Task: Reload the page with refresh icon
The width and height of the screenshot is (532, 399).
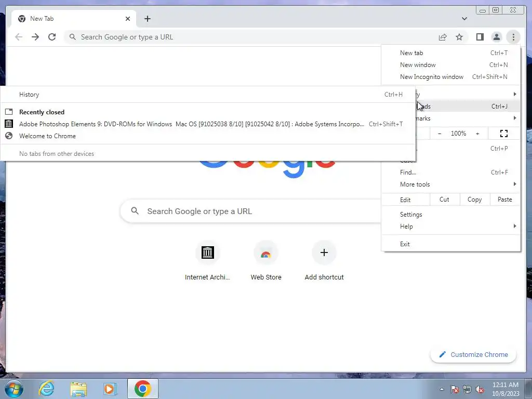Action: (x=52, y=37)
